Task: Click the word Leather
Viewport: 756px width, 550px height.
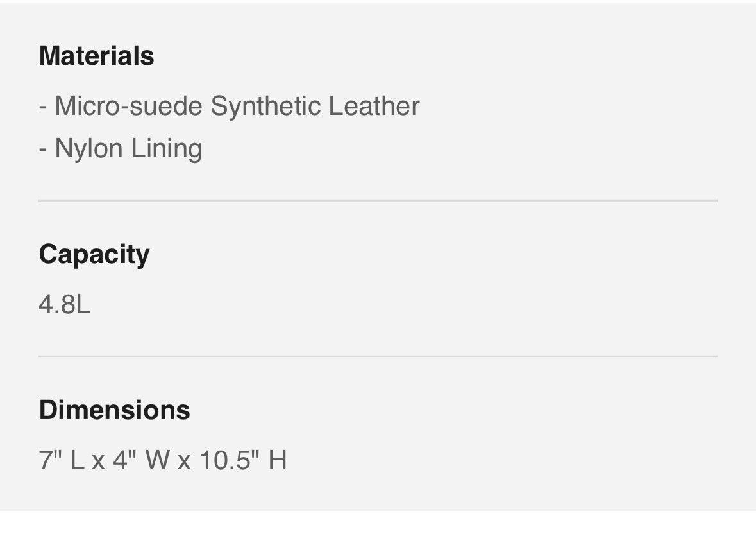Action: pos(374,106)
